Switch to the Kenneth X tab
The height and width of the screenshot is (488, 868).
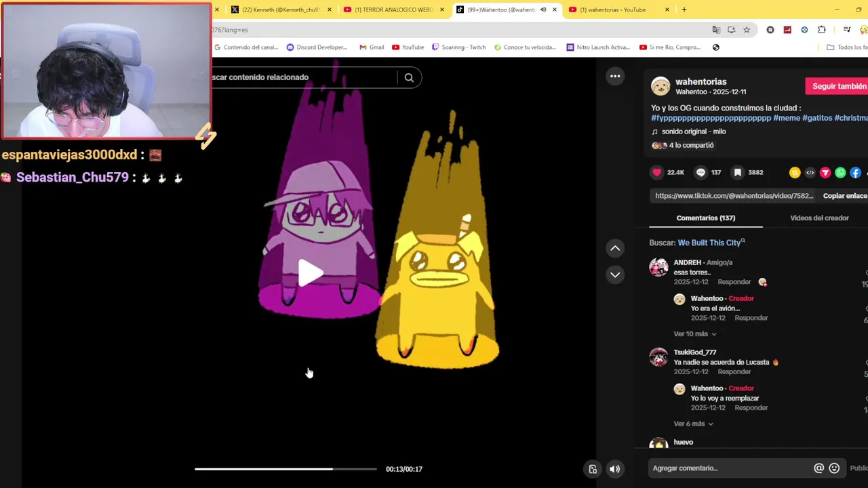coord(281,9)
